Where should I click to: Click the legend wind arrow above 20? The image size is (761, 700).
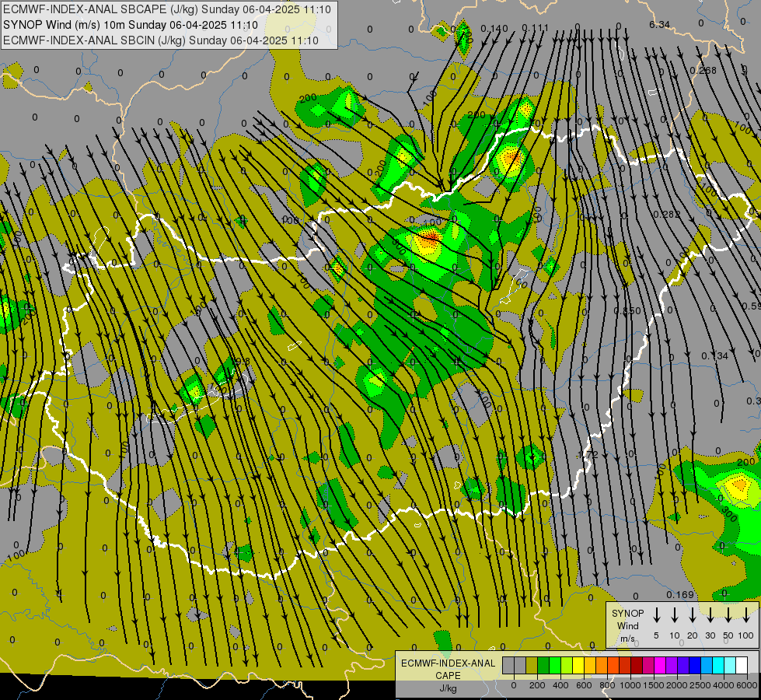693,614
